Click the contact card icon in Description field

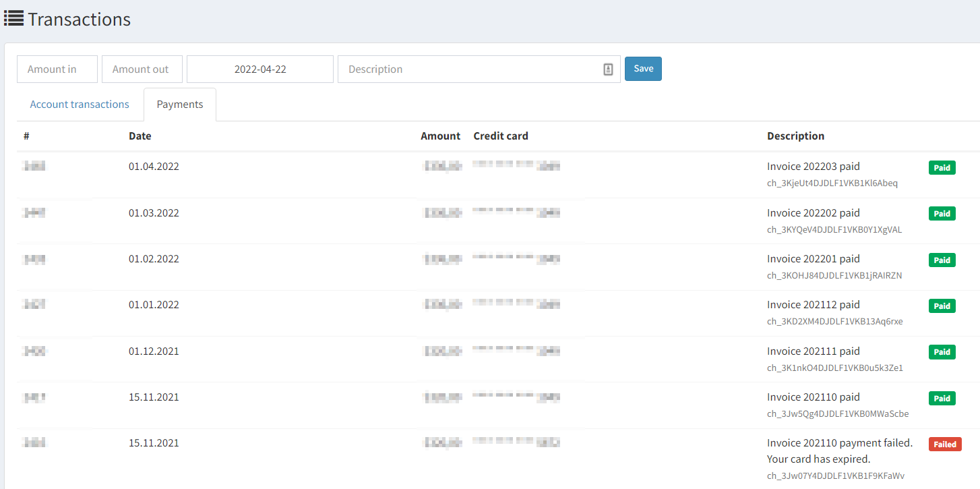tap(608, 69)
